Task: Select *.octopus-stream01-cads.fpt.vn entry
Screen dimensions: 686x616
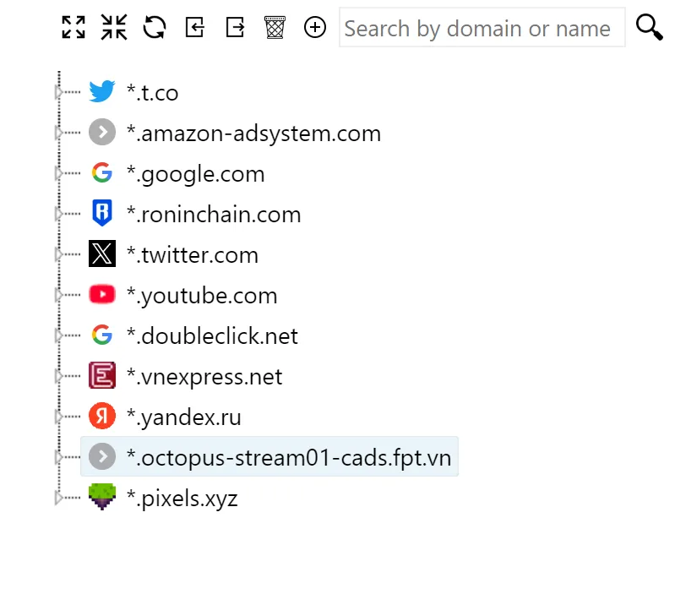Action: click(288, 458)
